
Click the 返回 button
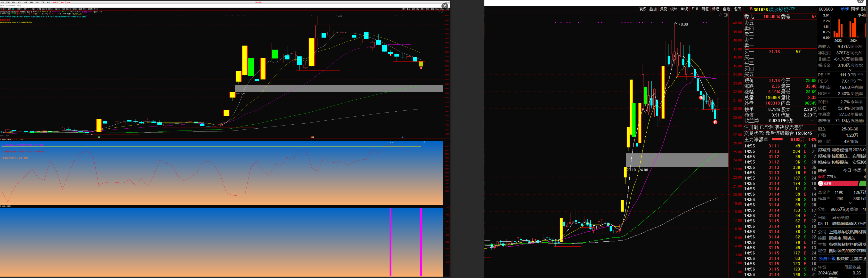(x=737, y=9)
